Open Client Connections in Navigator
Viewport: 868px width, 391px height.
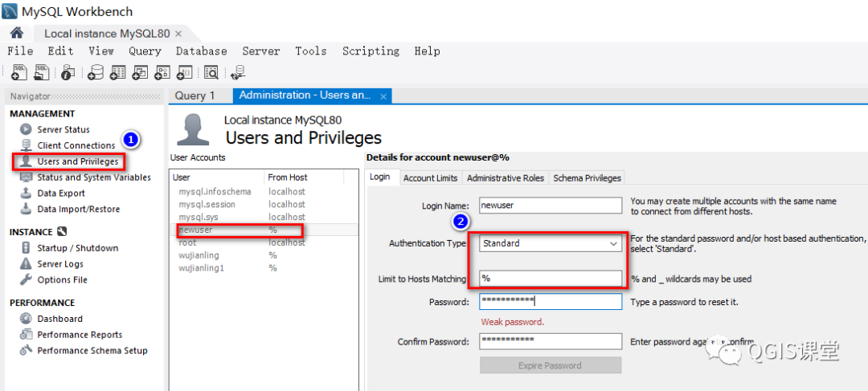[x=76, y=145]
